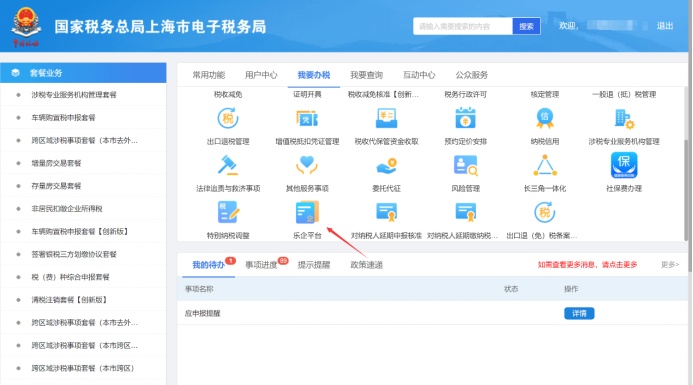Click the red 如需查看更多消息 notice

tap(587, 265)
